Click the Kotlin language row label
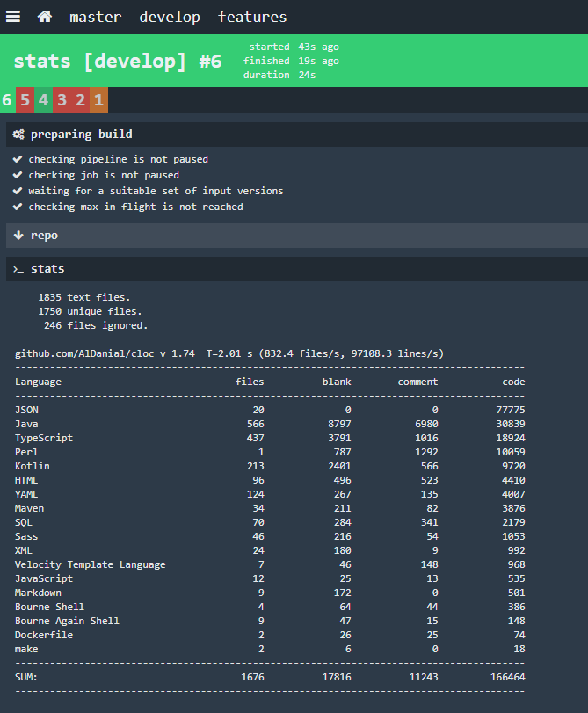Image resolution: width=588 pixels, height=713 pixels. 32,467
